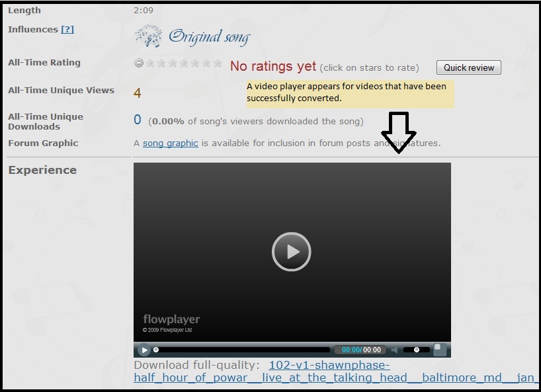Rate the song three stars

[173, 63]
